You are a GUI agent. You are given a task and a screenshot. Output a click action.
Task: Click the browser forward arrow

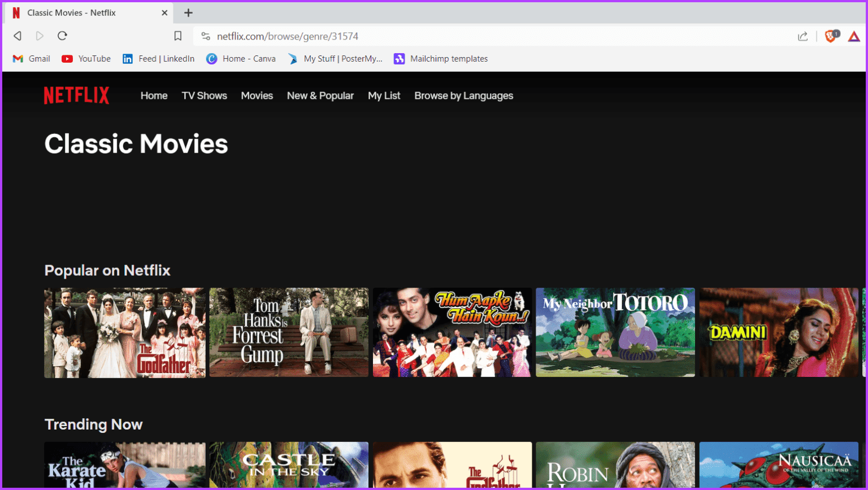tap(40, 36)
